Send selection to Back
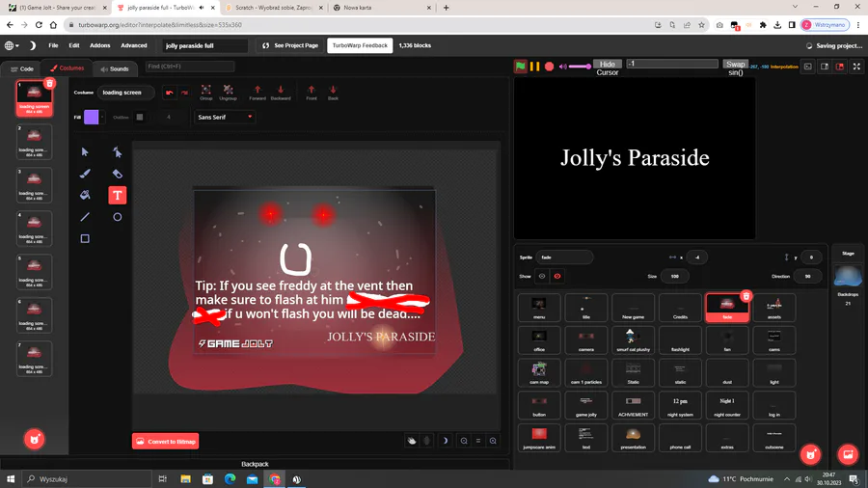The height and width of the screenshot is (488, 868). click(x=333, y=93)
